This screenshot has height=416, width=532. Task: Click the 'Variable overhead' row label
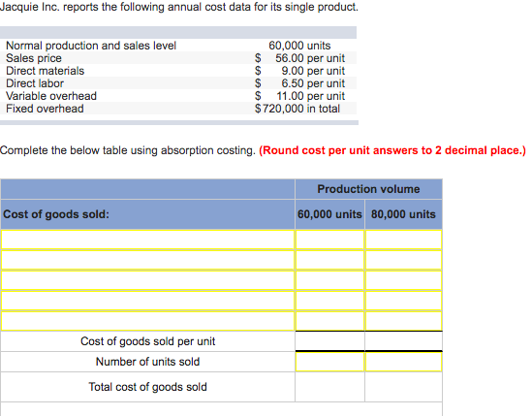(51, 96)
